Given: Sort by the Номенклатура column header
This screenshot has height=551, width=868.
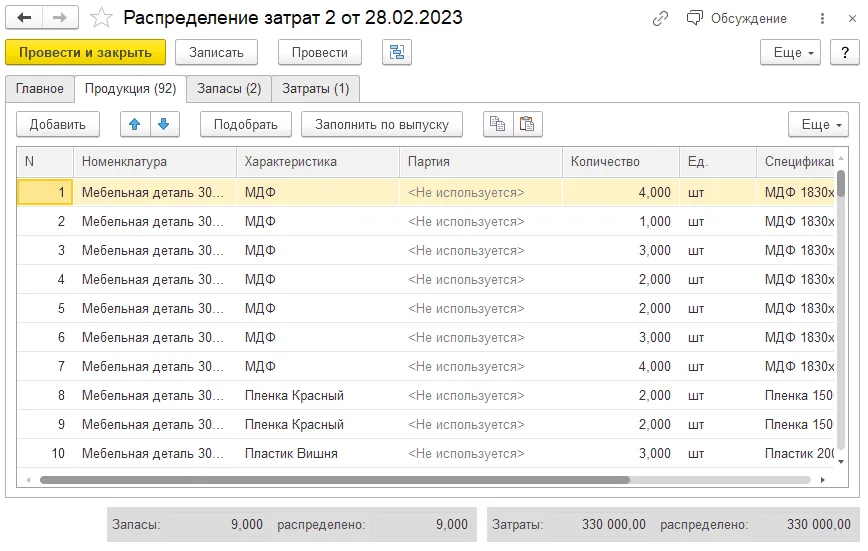Looking at the screenshot, I should (x=154, y=162).
